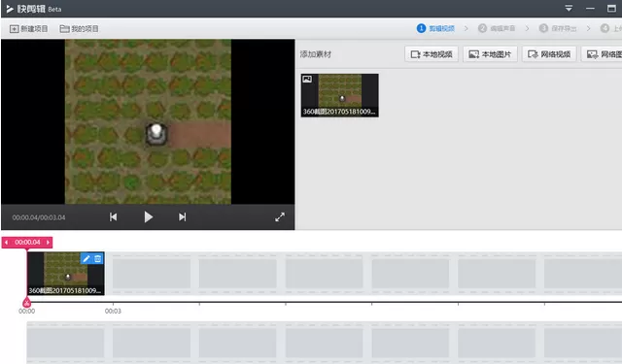Open 我的项目 list

[x=79, y=29]
